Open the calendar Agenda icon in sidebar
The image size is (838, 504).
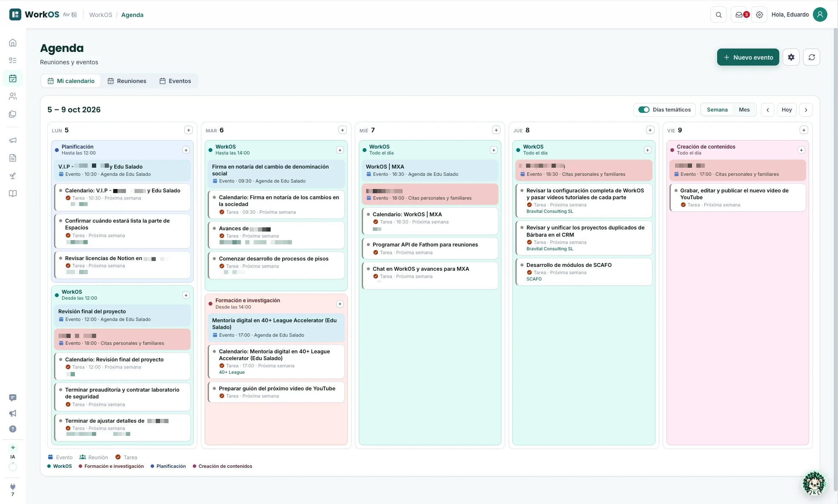pos(13,78)
